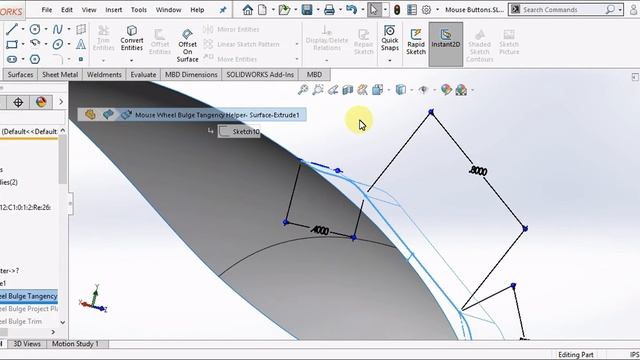The image size is (640, 360).
Task: Switch to the Evaluate tab
Action: (x=143, y=74)
